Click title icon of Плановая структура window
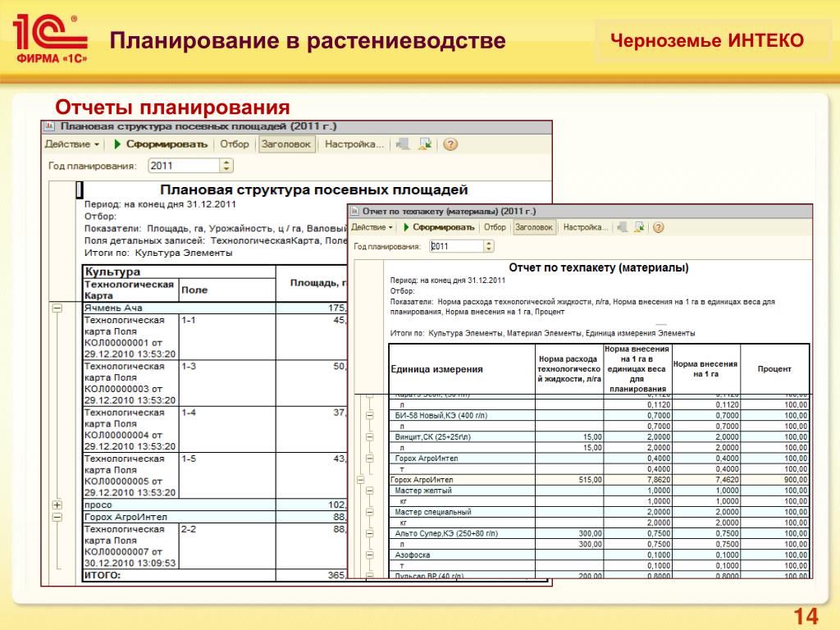The width and height of the screenshot is (840, 630). 49,126
